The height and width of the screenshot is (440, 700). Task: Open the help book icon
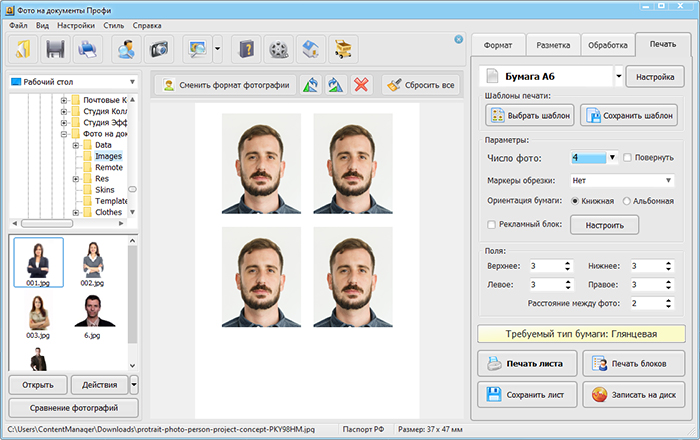click(246, 49)
